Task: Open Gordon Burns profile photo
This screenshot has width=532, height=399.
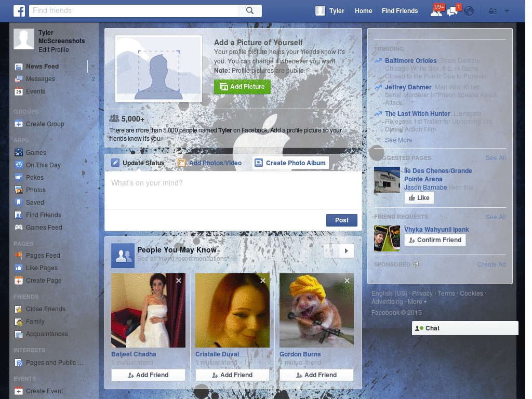Action: point(316,311)
